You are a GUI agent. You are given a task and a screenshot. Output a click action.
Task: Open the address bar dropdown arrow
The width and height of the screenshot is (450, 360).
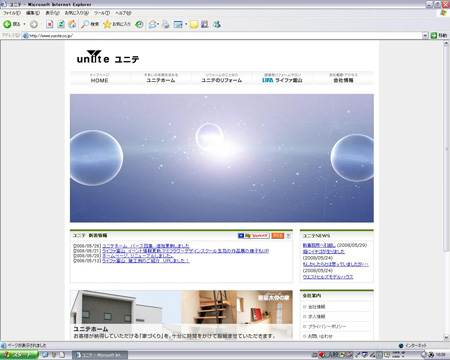pyautogui.click(x=425, y=35)
